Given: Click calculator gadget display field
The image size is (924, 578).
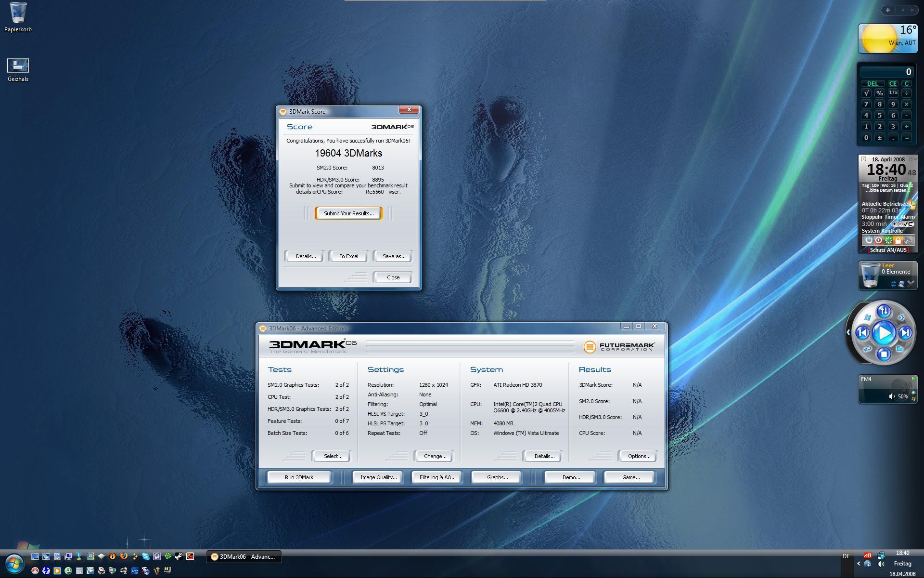Looking at the screenshot, I should point(887,72).
